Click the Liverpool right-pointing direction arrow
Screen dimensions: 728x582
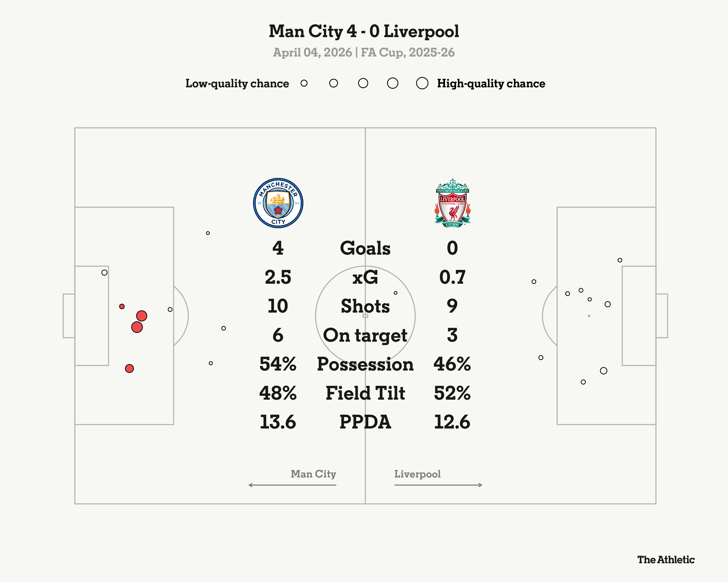(x=438, y=485)
